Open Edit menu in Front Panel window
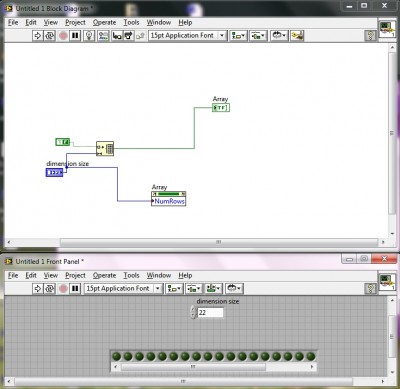 31,275
